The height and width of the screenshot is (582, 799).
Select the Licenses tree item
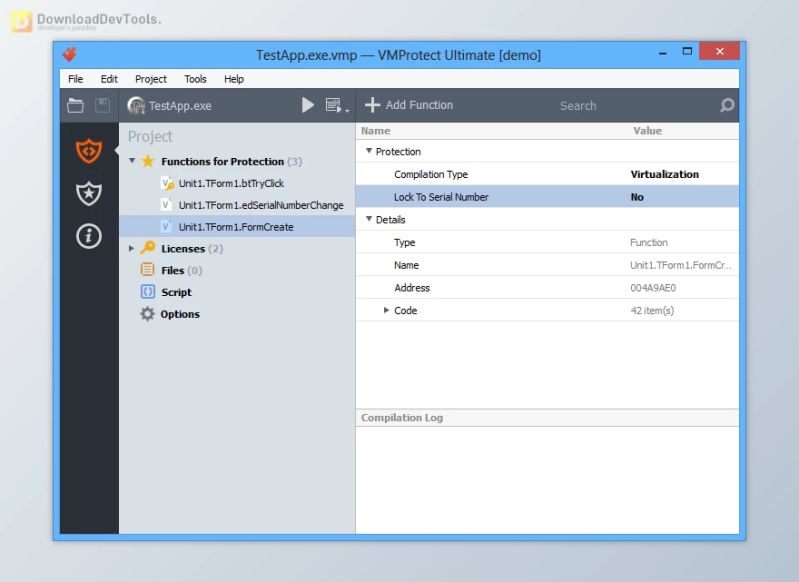tap(192, 249)
